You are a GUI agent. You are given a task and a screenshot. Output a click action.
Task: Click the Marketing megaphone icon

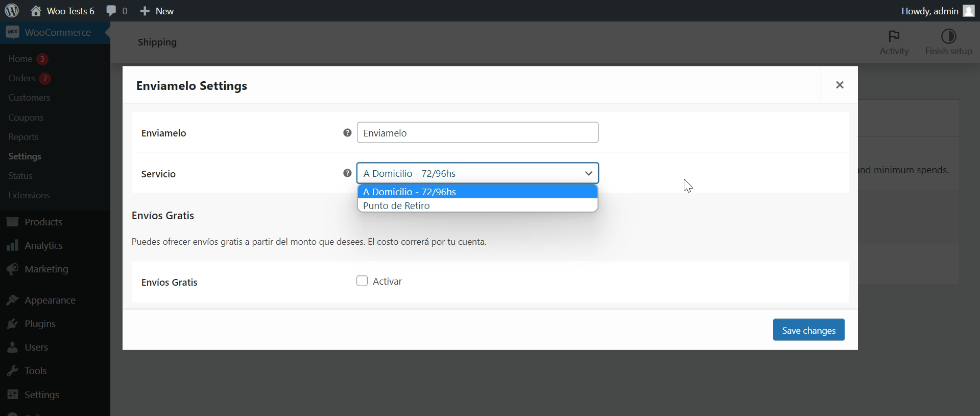tap(13, 269)
